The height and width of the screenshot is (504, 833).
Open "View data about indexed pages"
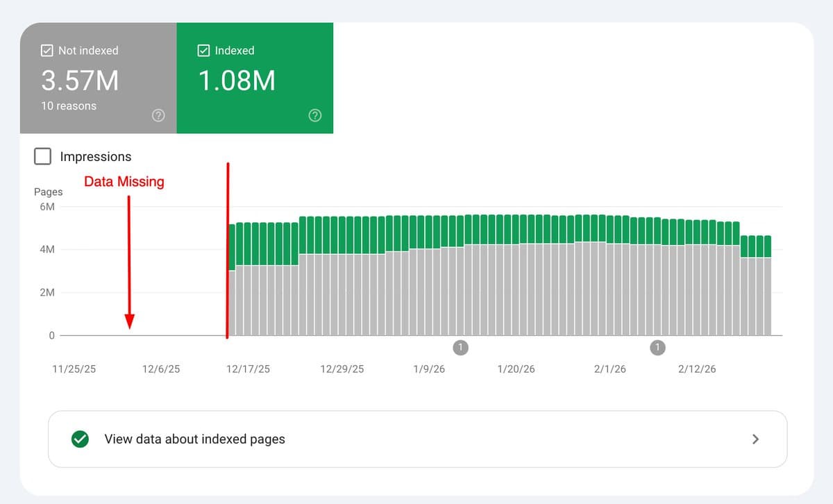coord(194,439)
